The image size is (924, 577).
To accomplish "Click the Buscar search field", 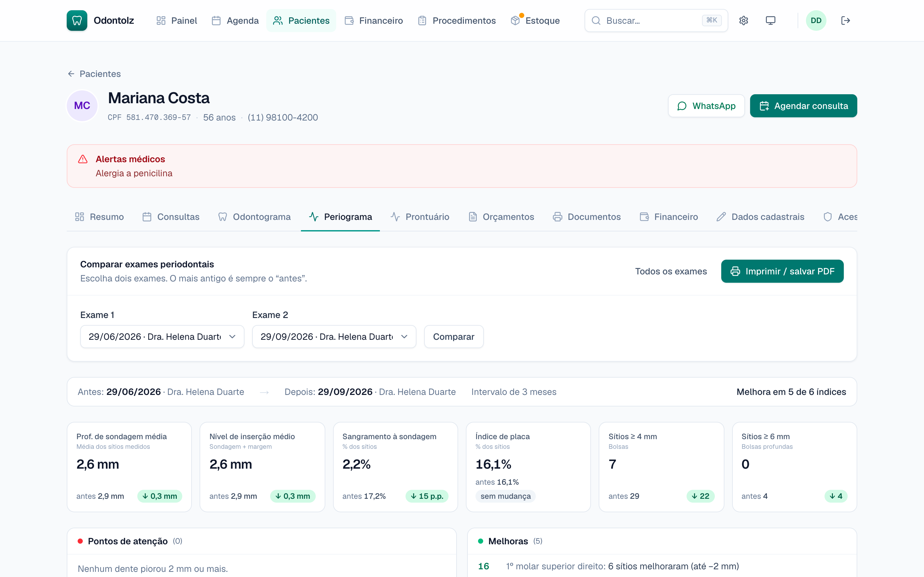I will coord(656,21).
